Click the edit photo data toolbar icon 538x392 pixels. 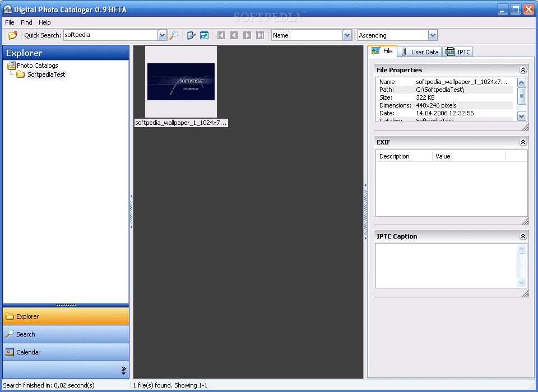[x=191, y=35]
